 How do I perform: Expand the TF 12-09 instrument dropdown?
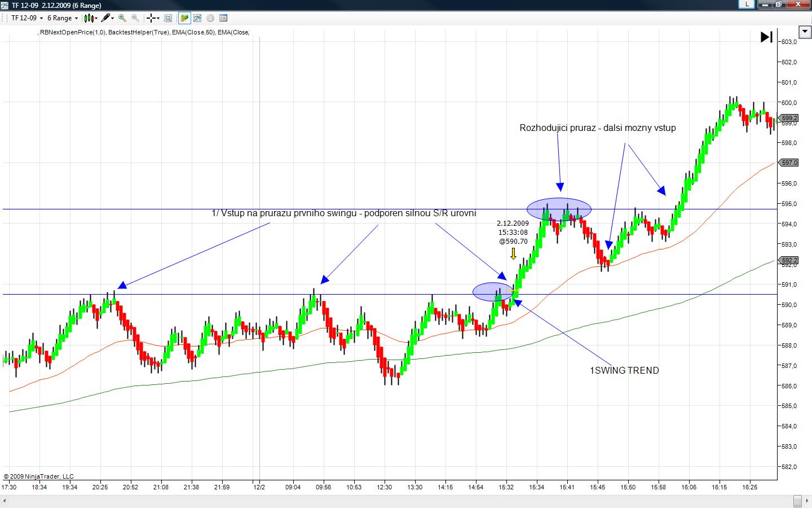coord(27,18)
